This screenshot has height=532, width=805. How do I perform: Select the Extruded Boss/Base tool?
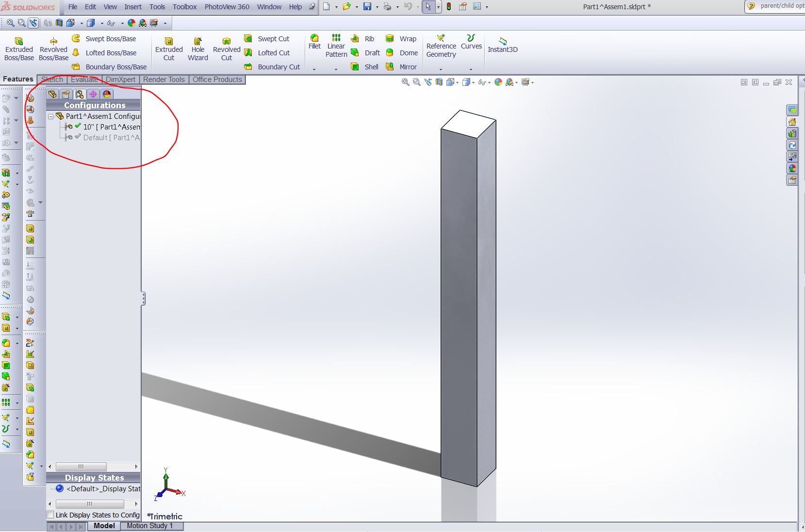click(19, 49)
